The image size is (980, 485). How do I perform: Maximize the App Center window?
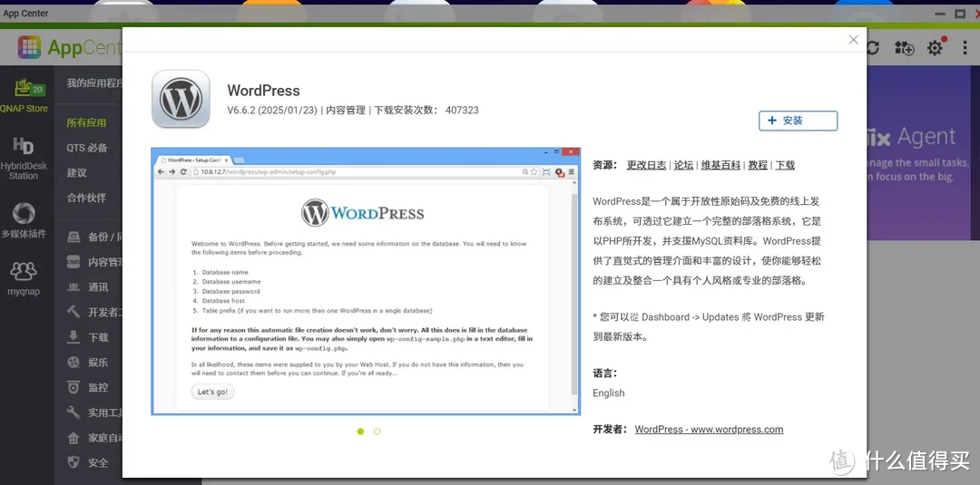(x=960, y=13)
